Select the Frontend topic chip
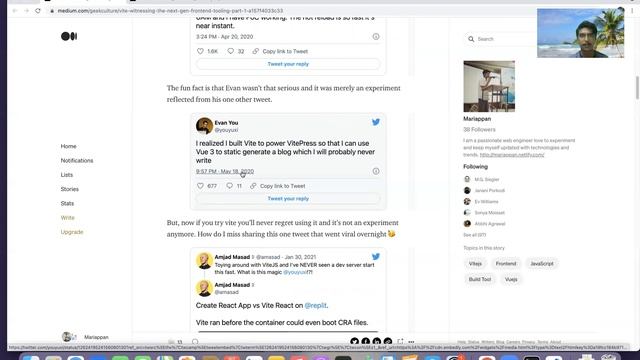The image size is (640, 360). click(x=506, y=264)
